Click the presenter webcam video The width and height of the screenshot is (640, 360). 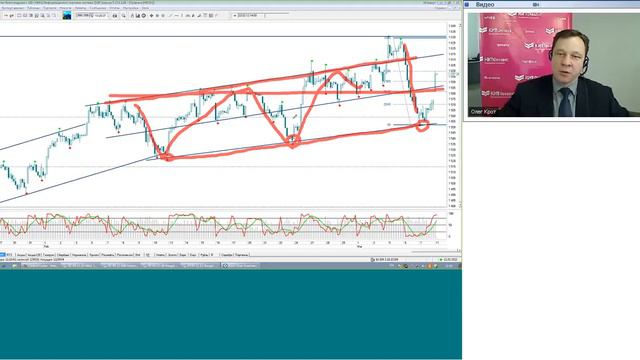[553, 65]
